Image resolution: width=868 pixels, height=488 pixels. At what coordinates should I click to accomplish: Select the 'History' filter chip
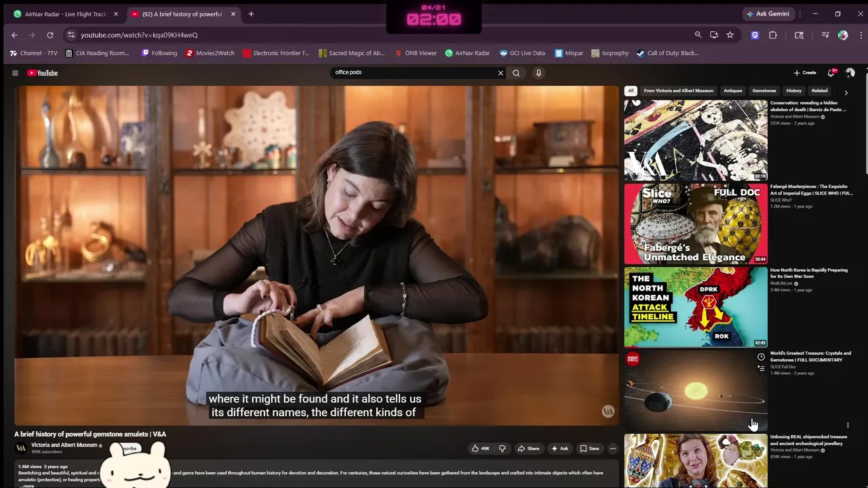794,91
